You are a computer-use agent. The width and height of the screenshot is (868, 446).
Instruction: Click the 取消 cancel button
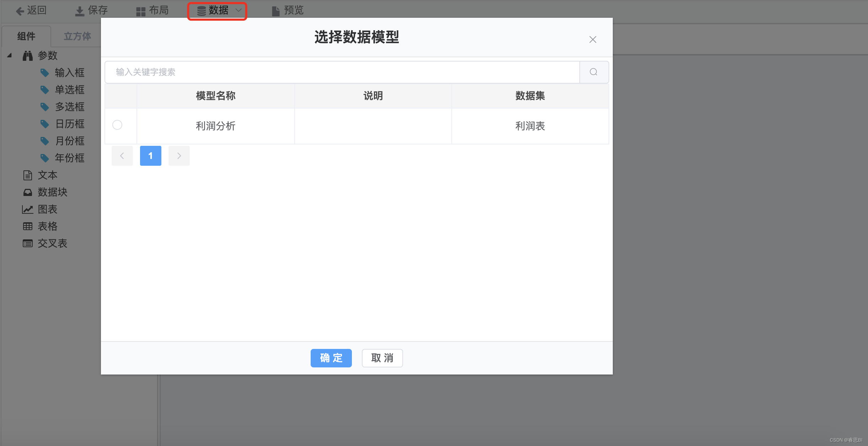point(382,358)
